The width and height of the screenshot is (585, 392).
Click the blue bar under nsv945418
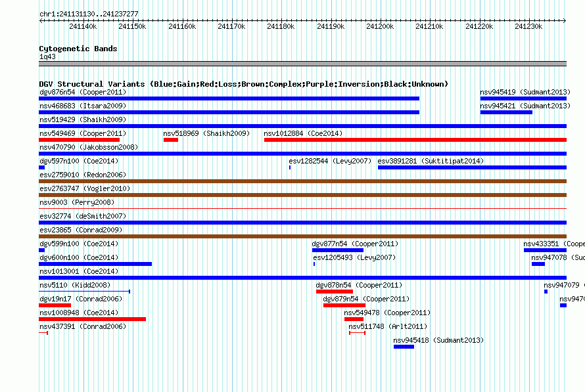[x=404, y=347]
